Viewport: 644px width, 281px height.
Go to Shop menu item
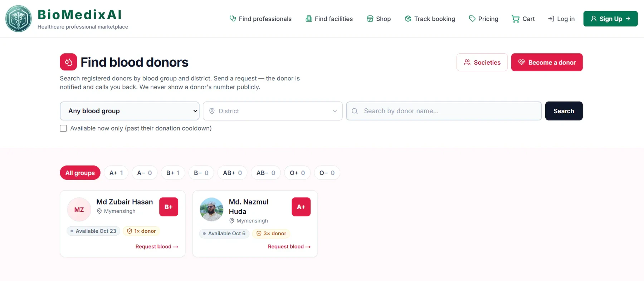coord(379,19)
